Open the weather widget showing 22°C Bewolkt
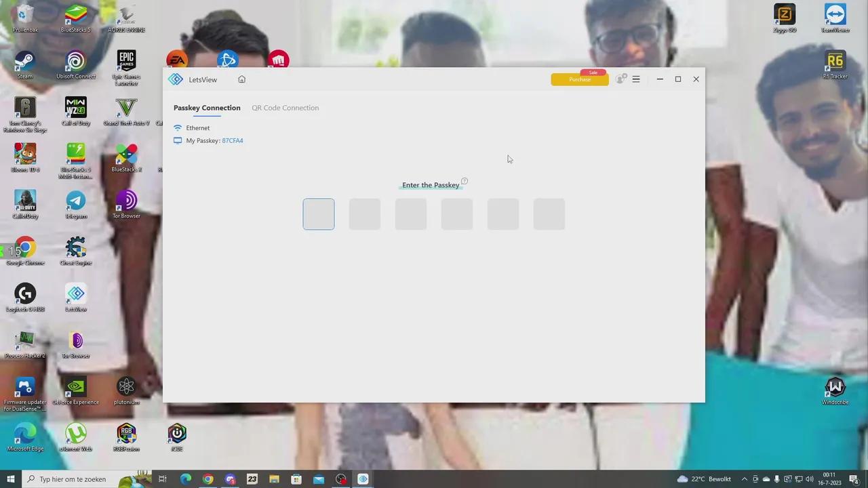This screenshot has width=868, height=488. 704,479
